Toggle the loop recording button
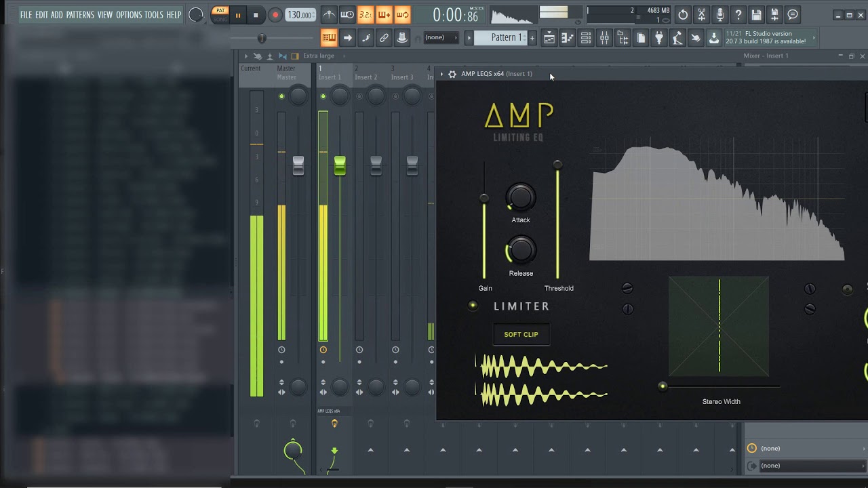Viewport: 868px width, 488px height. pyautogui.click(x=402, y=14)
